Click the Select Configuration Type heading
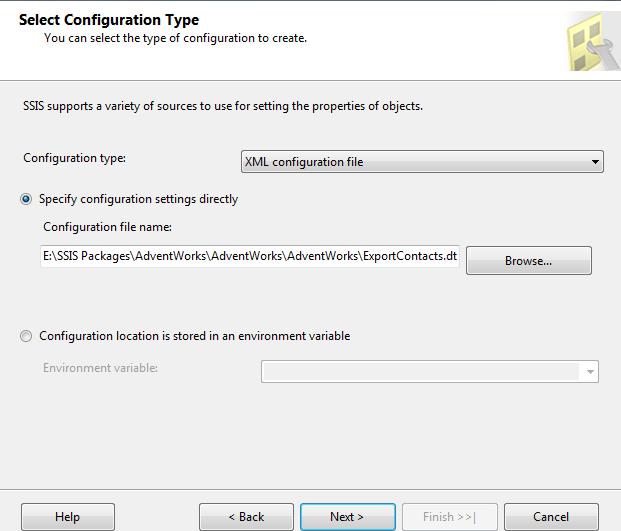This screenshot has width=621, height=531. [109, 20]
